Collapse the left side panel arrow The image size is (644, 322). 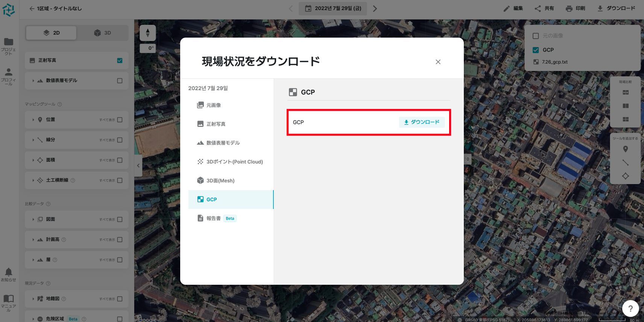click(138, 166)
